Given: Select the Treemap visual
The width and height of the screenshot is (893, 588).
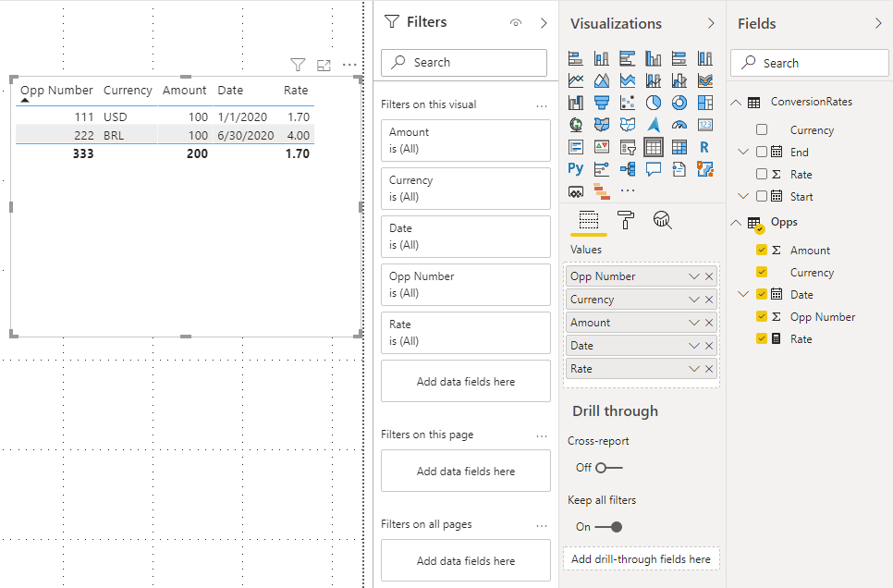Looking at the screenshot, I should click(705, 103).
